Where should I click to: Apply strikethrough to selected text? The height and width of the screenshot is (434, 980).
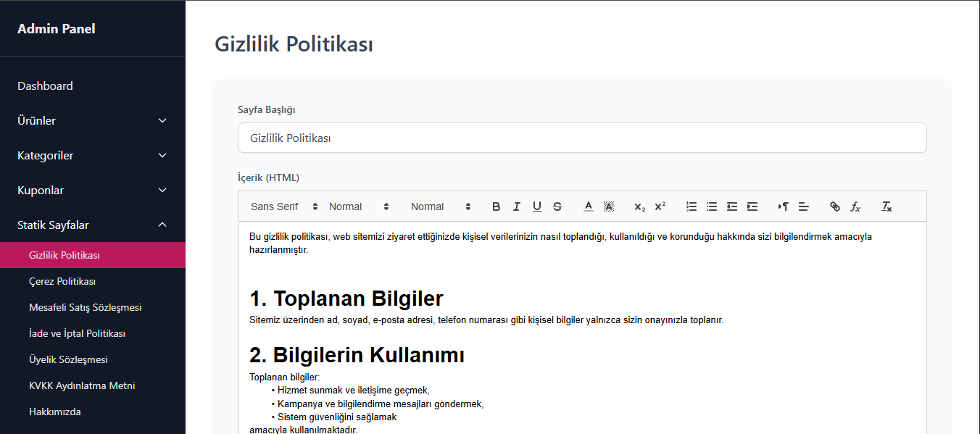coord(557,206)
